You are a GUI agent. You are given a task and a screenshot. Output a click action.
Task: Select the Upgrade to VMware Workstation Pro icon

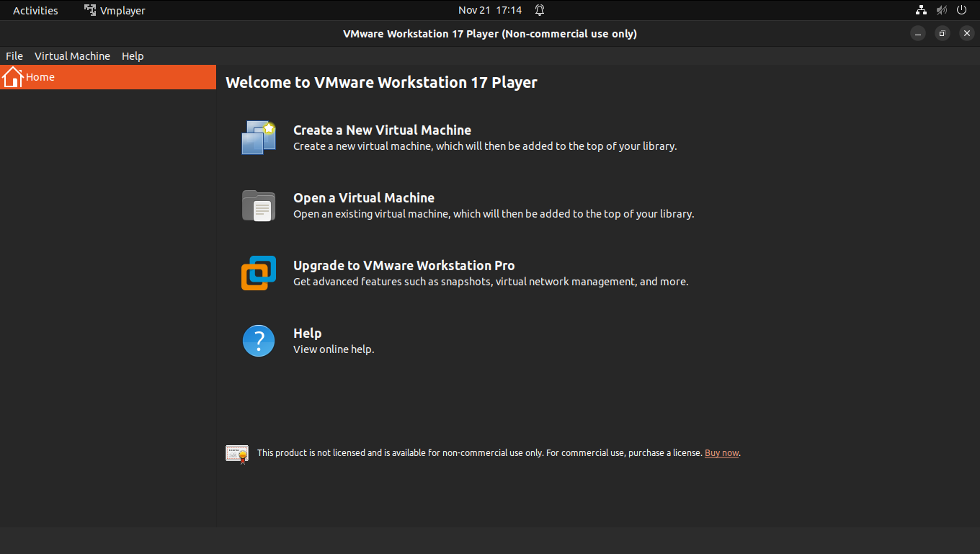tap(258, 272)
